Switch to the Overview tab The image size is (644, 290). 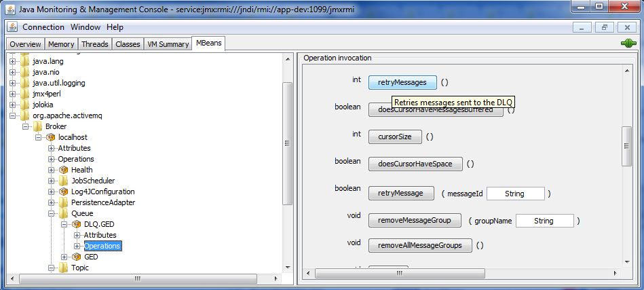click(x=25, y=44)
